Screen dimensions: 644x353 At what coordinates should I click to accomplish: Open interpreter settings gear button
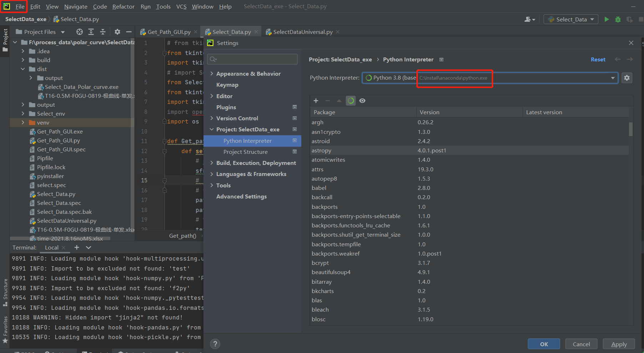627,78
